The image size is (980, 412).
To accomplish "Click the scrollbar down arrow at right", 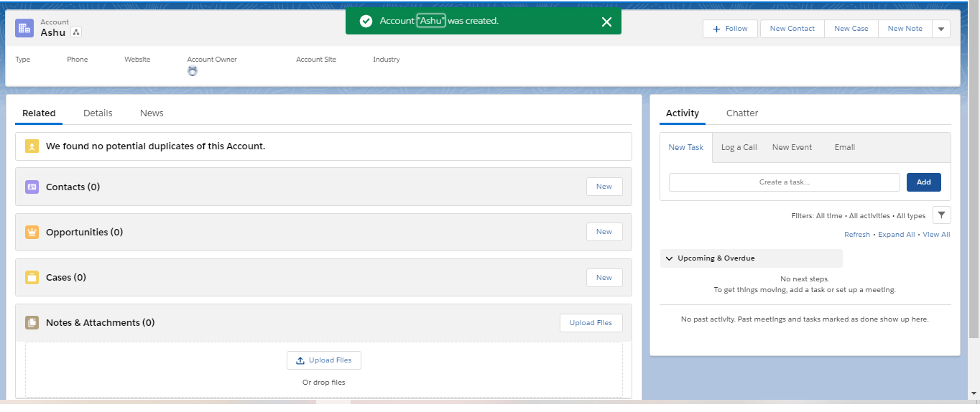I will pyautogui.click(x=974, y=393).
